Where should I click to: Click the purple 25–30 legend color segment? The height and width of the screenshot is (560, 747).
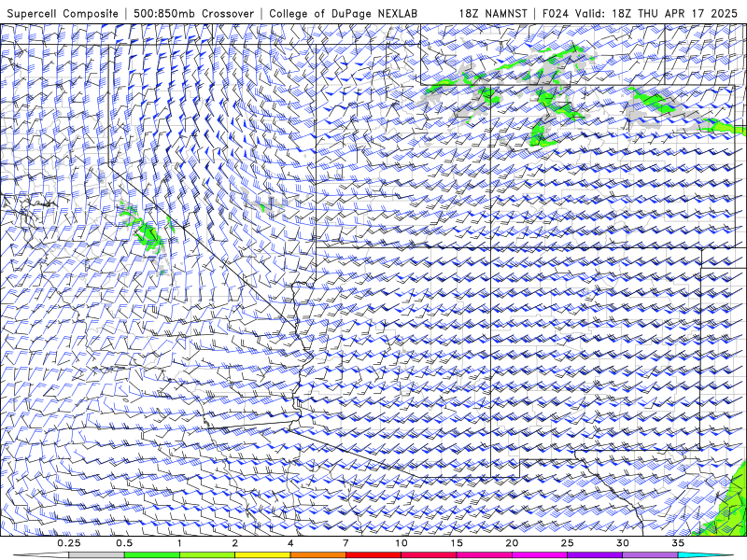595,555
